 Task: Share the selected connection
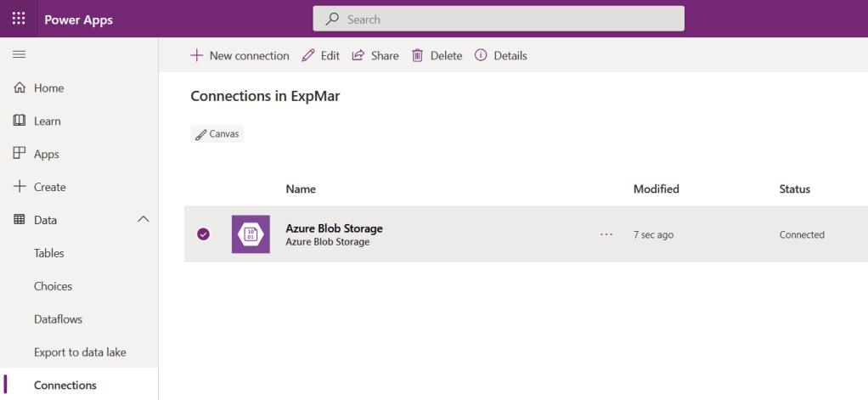click(x=375, y=55)
